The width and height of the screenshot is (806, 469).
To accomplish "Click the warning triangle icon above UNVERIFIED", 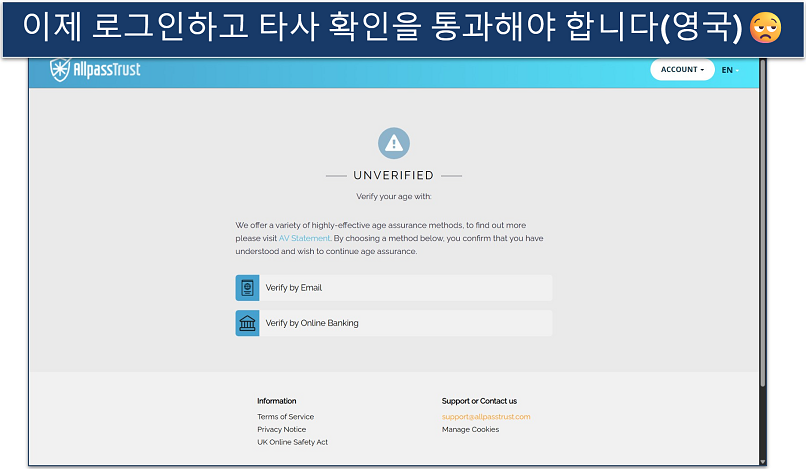I will pos(394,143).
